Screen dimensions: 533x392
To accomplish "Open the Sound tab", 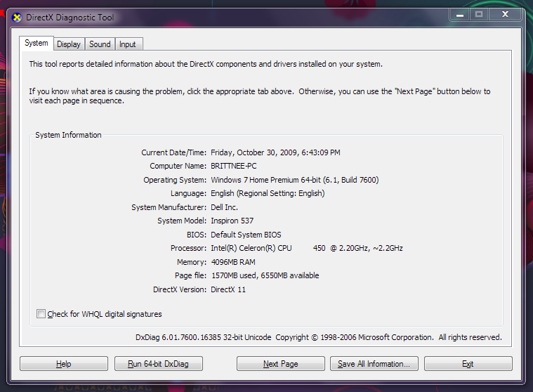I will (100, 44).
